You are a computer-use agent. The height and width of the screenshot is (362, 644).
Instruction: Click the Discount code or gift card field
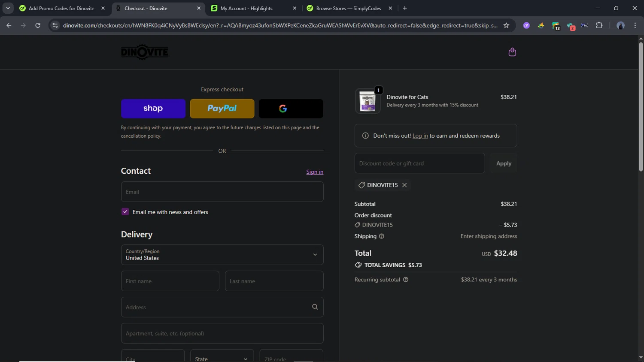tap(419, 163)
